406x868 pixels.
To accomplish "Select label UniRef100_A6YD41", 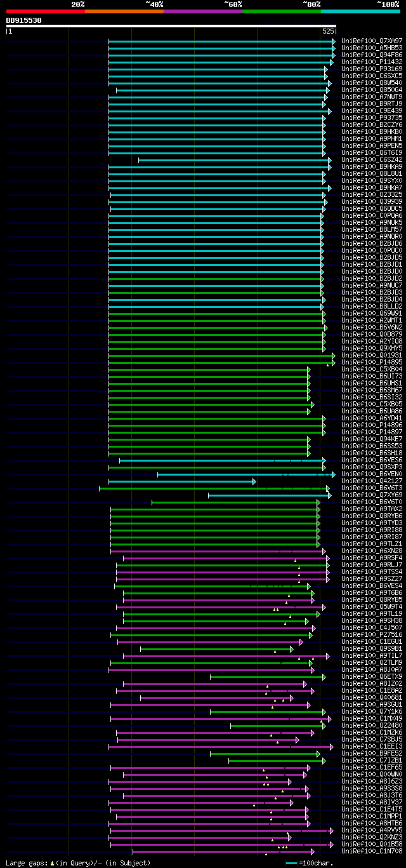I will click(372, 418).
